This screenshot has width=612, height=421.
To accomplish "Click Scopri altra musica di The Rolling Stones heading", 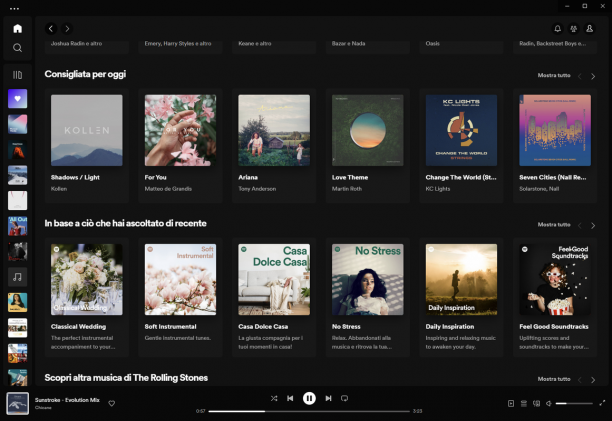I will (126, 378).
